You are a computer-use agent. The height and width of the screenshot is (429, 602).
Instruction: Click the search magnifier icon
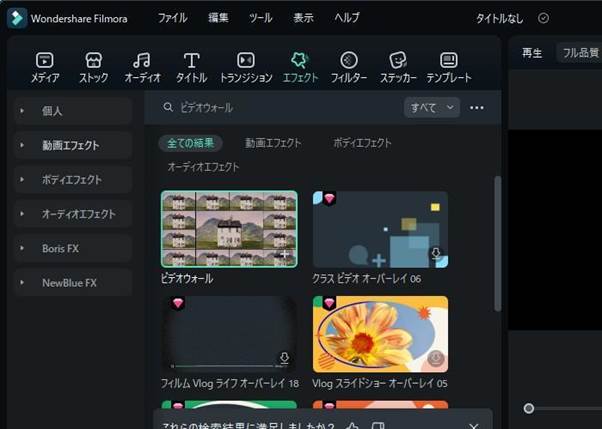tap(168, 107)
